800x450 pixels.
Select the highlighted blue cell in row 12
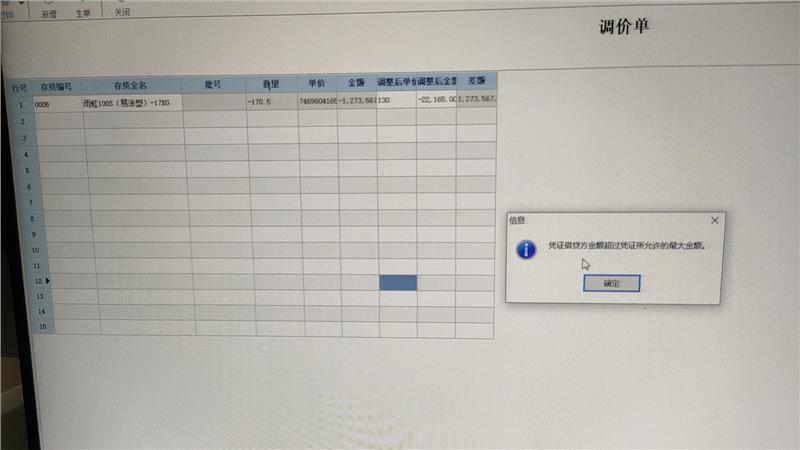pyautogui.click(x=398, y=283)
